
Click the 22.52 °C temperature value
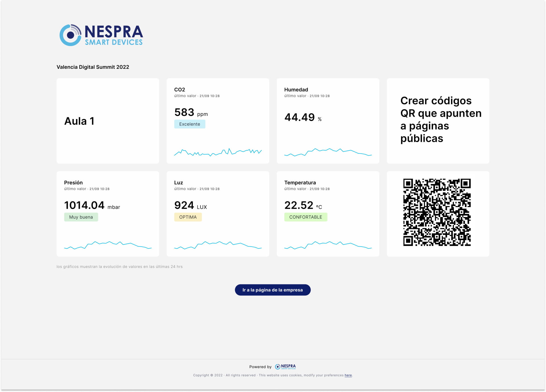(303, 205)
